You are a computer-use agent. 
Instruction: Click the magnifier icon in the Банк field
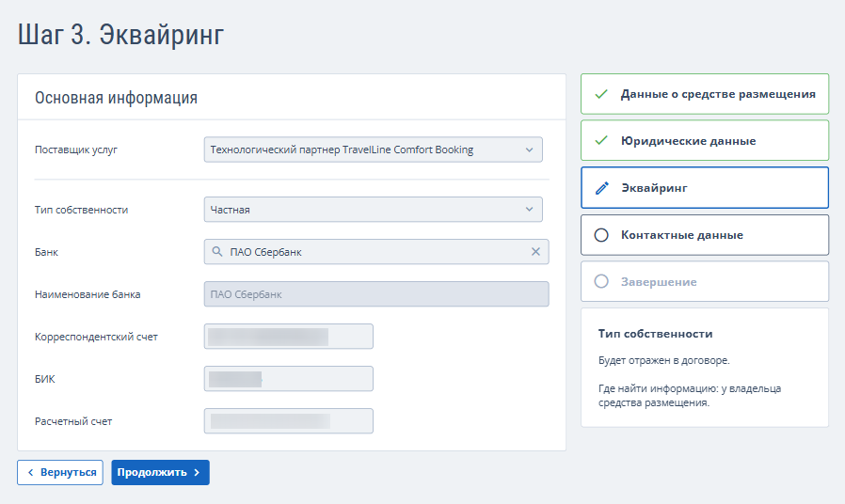click(x=217, y=252)
